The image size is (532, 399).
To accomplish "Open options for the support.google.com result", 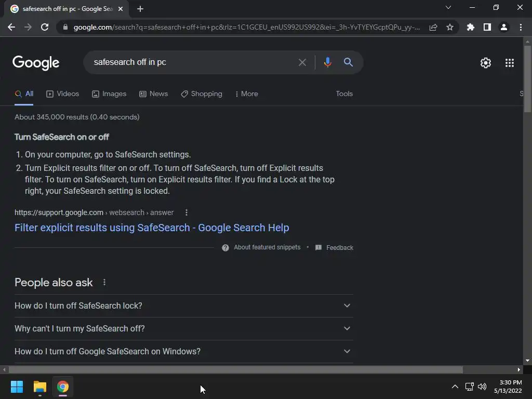I will [x=187, y=212].
